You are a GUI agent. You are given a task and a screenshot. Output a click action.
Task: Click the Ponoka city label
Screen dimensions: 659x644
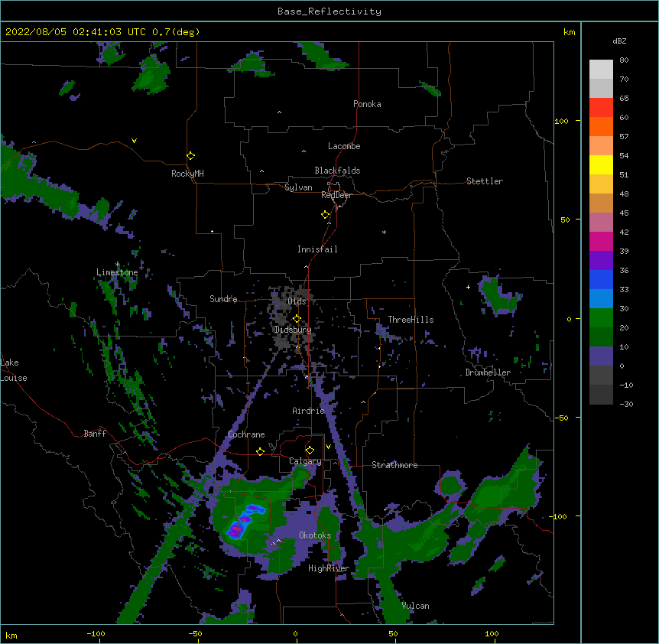[367, 104]
